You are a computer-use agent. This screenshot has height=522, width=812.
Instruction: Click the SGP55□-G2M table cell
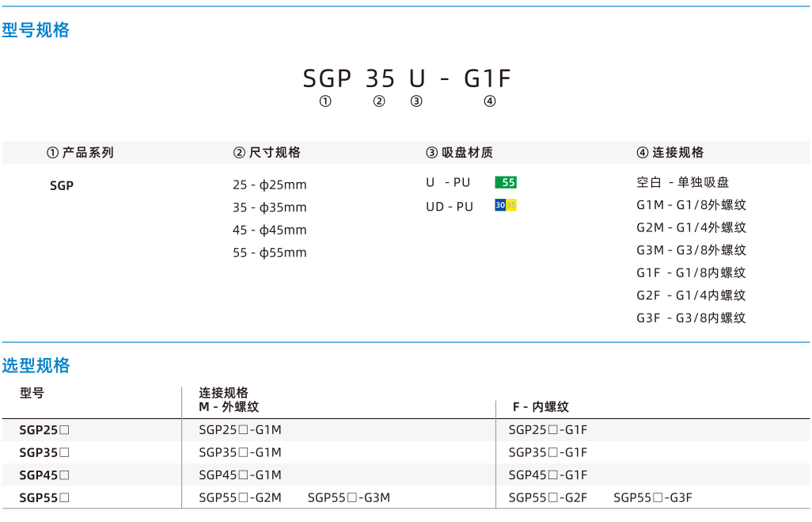click(x=241, y=498)
